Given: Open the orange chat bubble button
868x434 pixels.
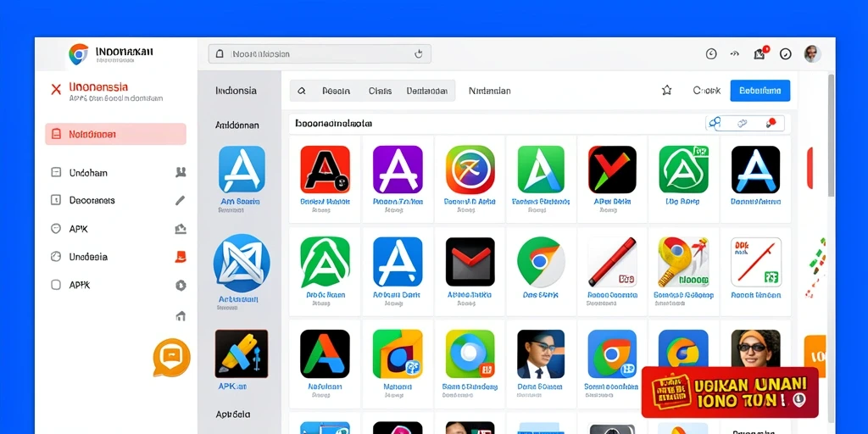Looking at the screenshot, I should (x=171, y=357).
